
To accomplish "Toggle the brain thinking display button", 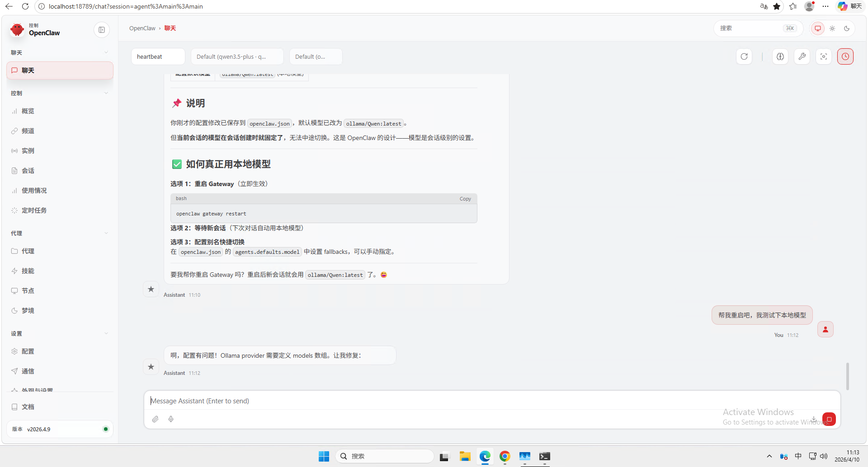I will point(780,56).
